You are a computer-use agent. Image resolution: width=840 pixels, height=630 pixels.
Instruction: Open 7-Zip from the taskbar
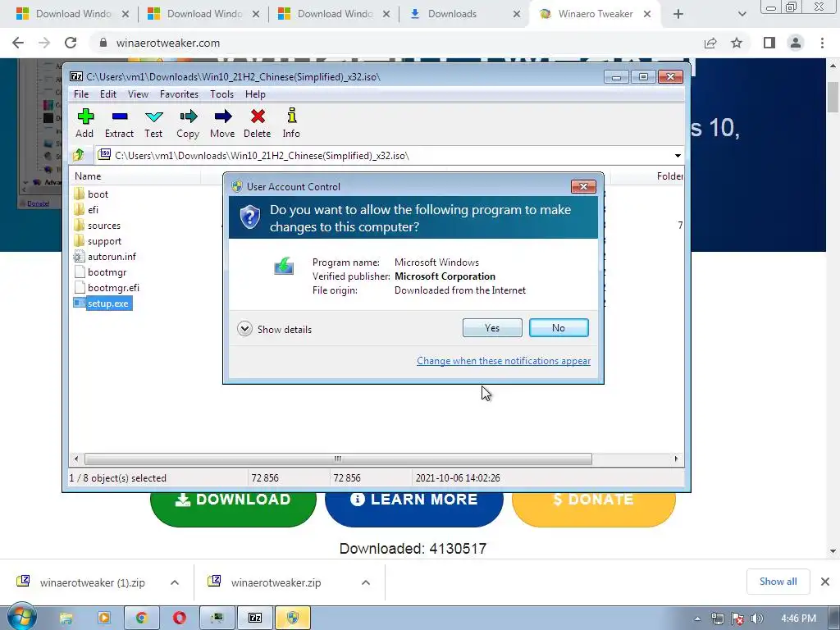[x=255, y=619]
